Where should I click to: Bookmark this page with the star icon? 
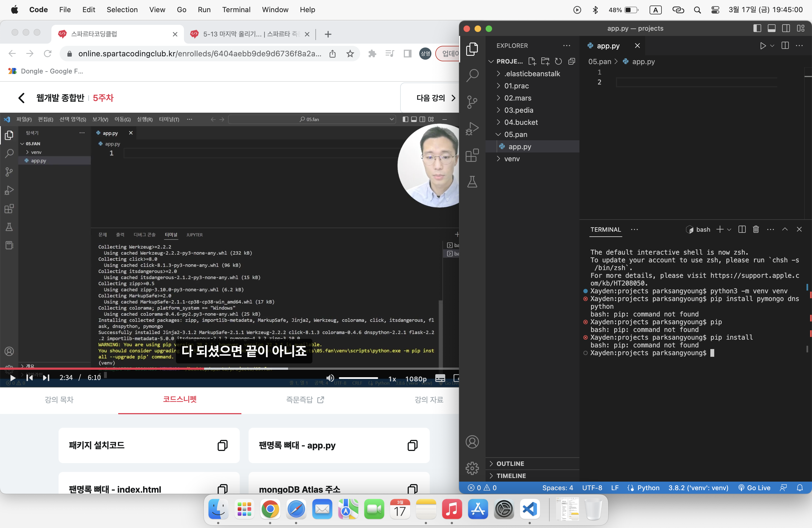(350, 54)
